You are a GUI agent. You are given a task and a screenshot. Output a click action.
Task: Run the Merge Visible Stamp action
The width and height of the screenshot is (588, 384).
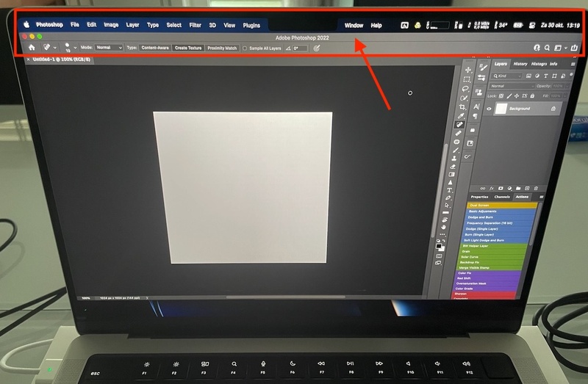491,268
